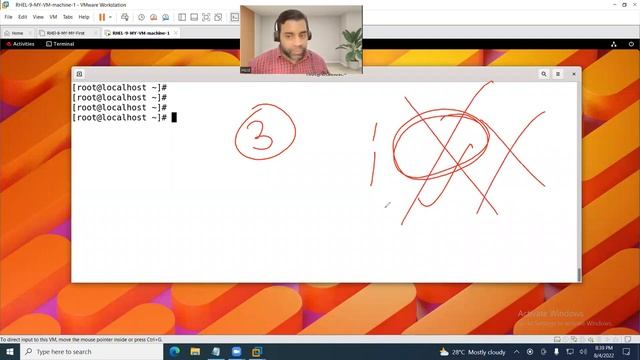Click the VMware status bar hard disk icon

coord(557,339)
